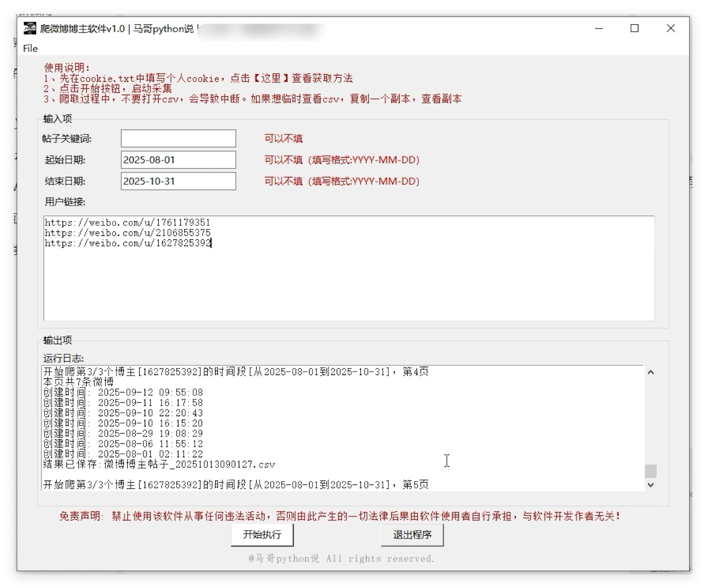Select the 起始日期 field showing 2025-08-01

point(178,160)
